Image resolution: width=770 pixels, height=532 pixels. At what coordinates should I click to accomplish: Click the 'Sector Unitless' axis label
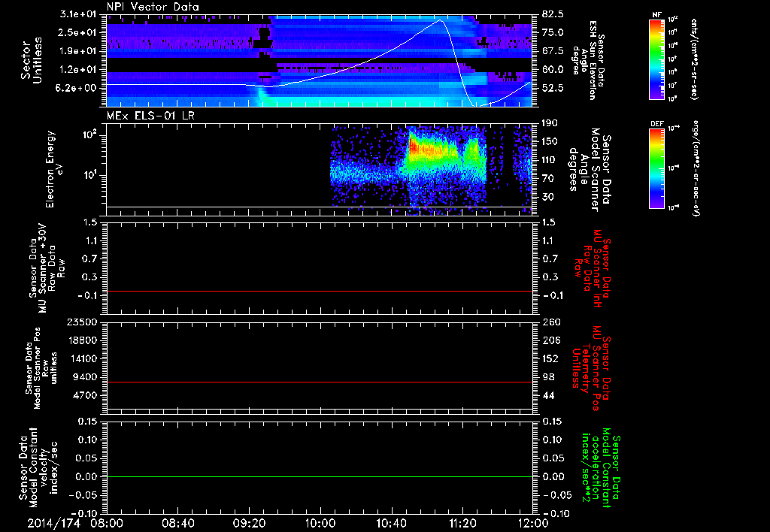32,60
